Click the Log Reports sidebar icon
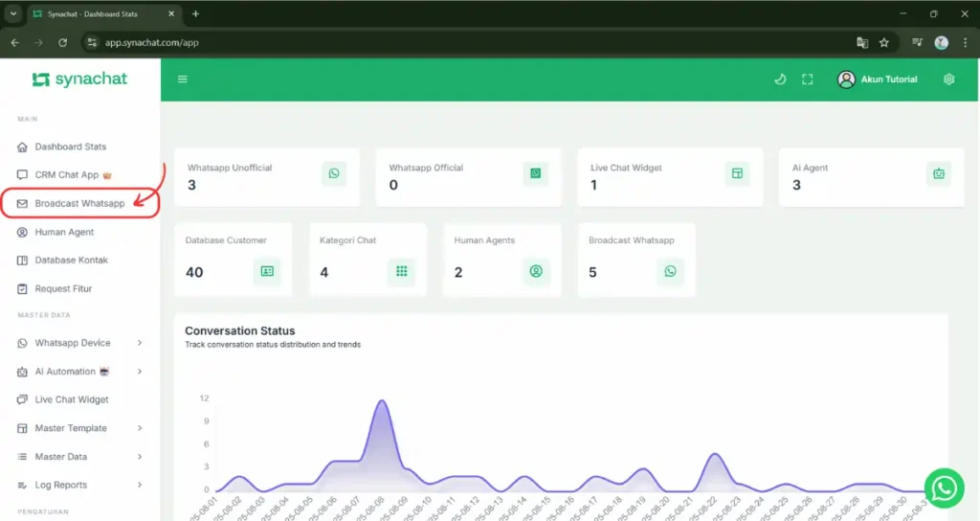Viewport: 980px width, 521px height. pos(22,485)
